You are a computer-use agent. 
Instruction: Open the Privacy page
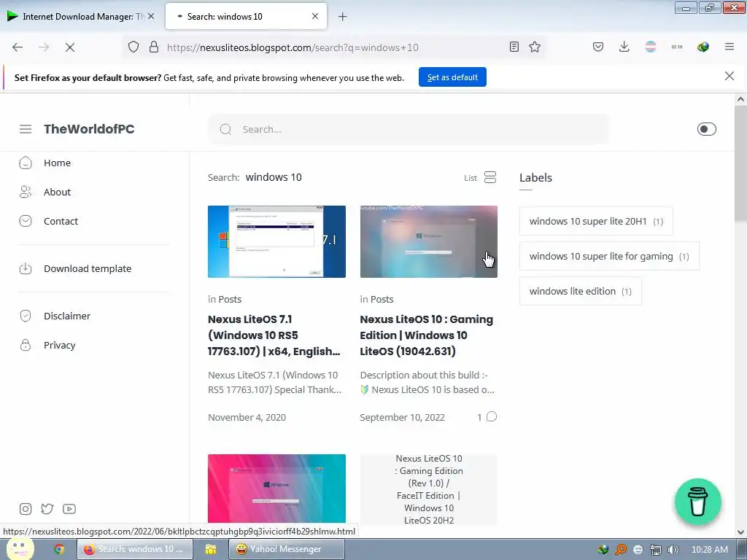tap(60, 345)
